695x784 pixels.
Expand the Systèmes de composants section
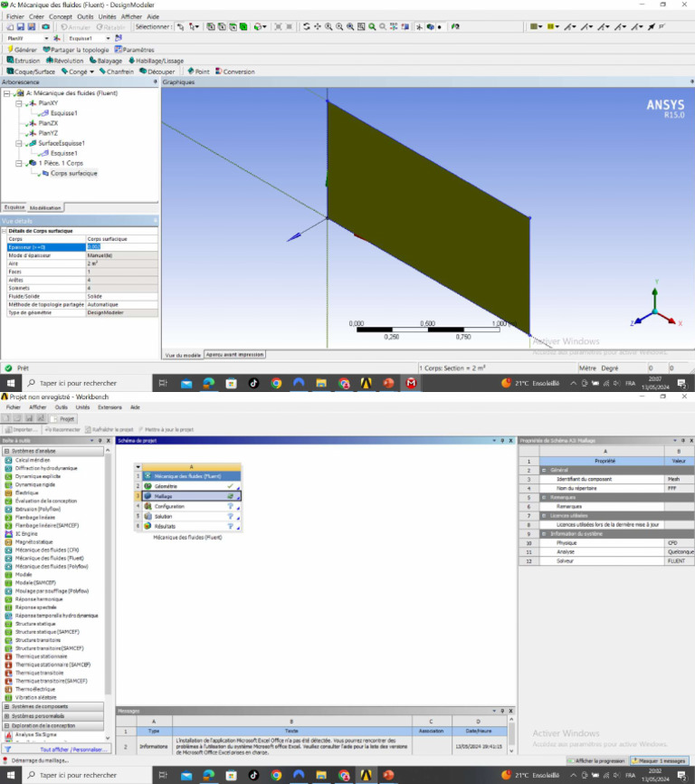tap(7, 706)
